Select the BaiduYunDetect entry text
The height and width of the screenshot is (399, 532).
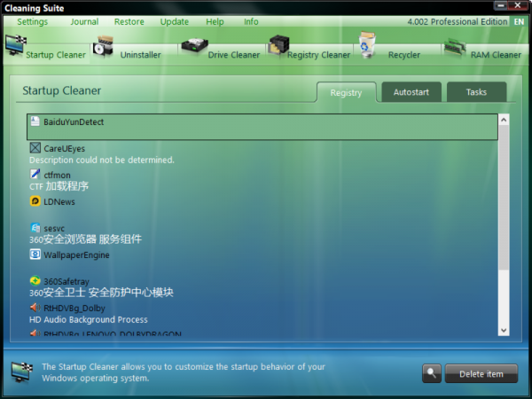point(74,121)
